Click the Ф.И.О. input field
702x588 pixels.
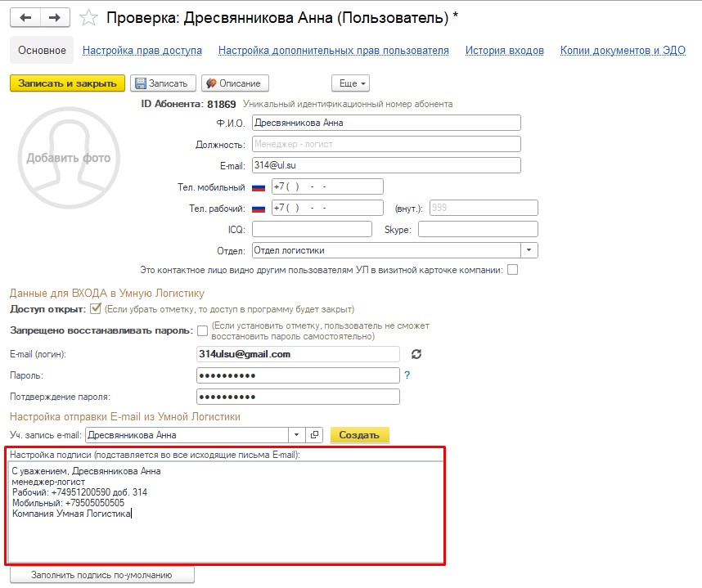(386, 123)
